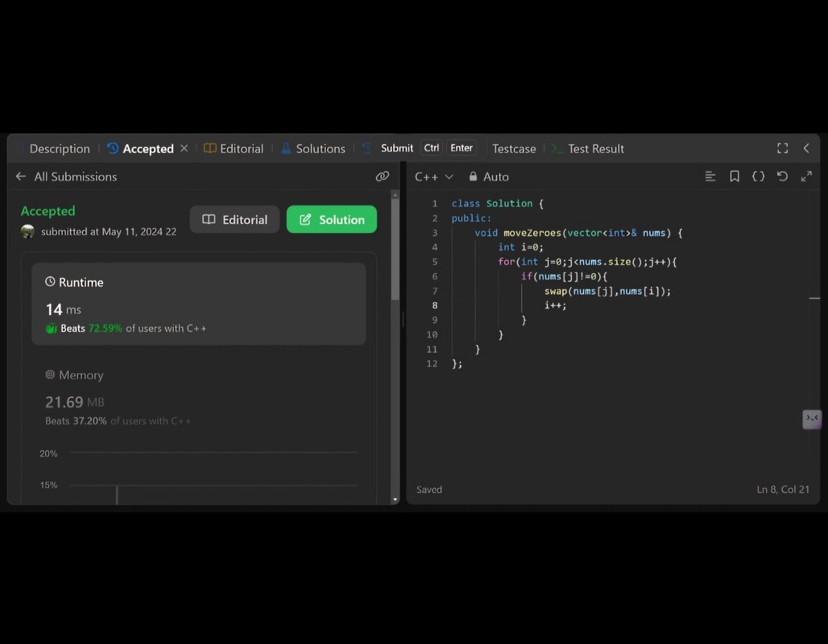Switch to the Testcase tab

click(514, 148)
